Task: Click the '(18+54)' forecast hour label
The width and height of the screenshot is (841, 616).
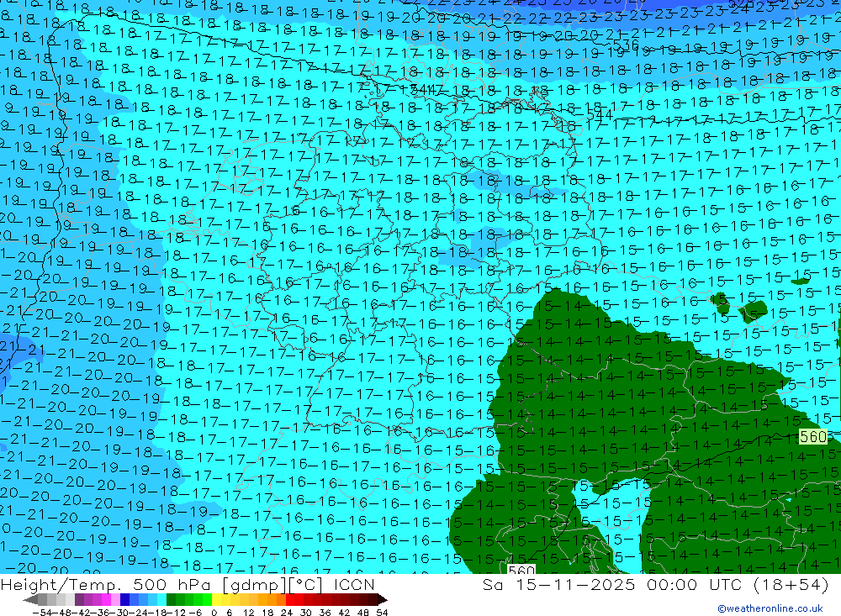Action: [x=791, y=585]
